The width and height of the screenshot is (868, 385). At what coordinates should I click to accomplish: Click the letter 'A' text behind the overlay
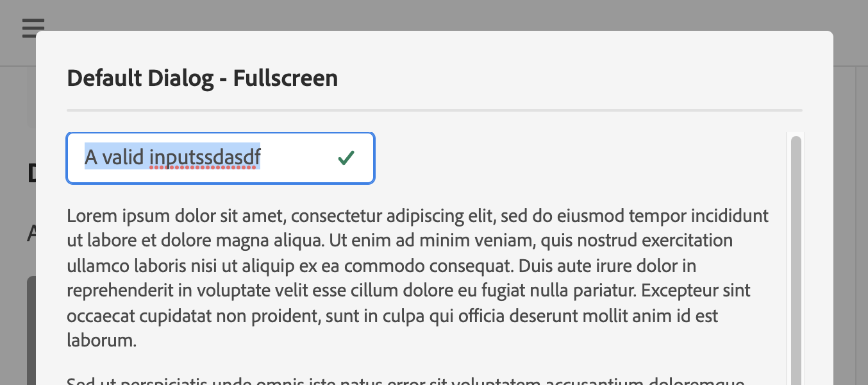(31, 233)
